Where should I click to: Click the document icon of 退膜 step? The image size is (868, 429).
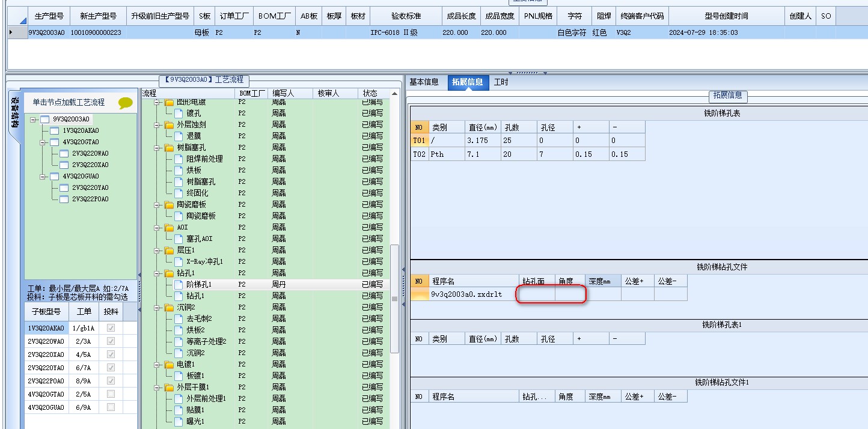[x=179, y=136]
